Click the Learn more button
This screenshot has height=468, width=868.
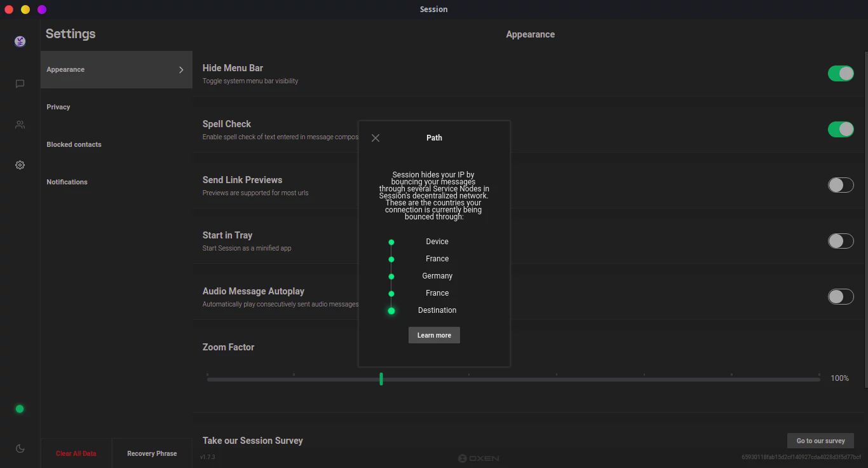pos(434,335)
